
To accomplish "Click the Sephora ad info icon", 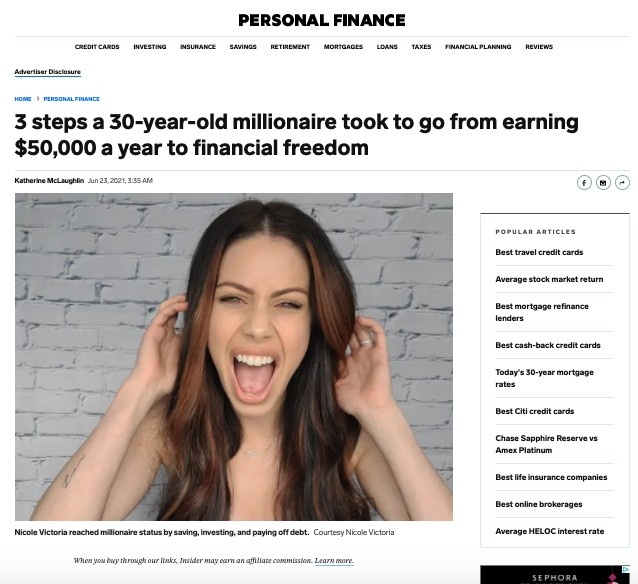I will [626, 569].
